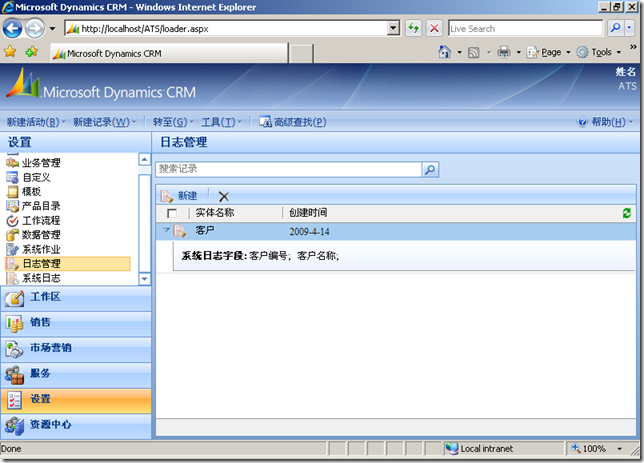644x463 pixels.
Task: Open a new blank browser tab
Action: pyautogui.click(x=301, y=54)
